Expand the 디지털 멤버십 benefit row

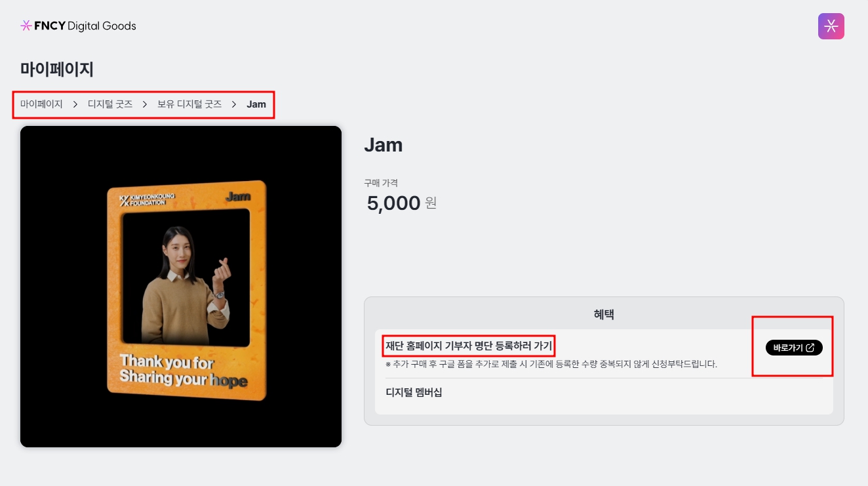pos(604,393)
